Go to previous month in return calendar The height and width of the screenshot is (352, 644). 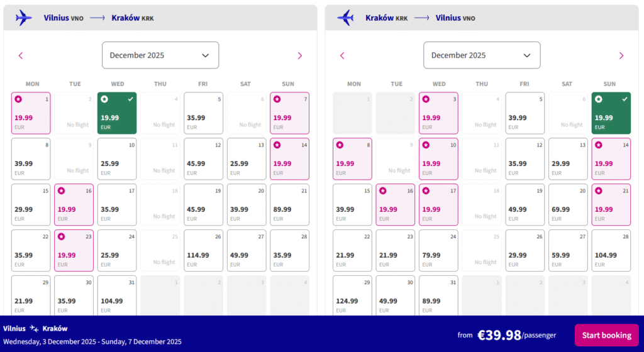point(342,55)
